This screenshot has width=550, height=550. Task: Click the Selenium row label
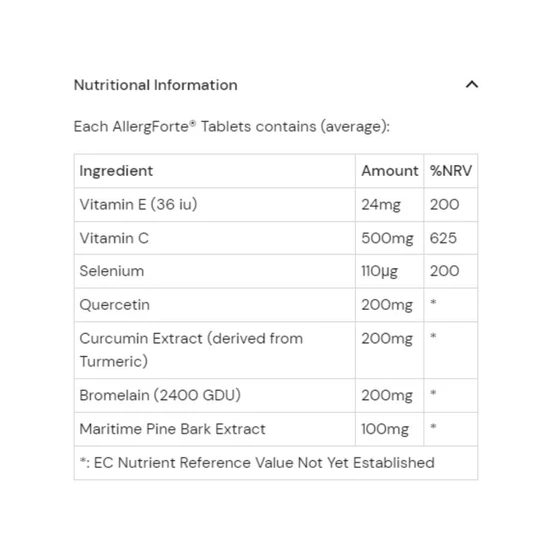point(112,271)
